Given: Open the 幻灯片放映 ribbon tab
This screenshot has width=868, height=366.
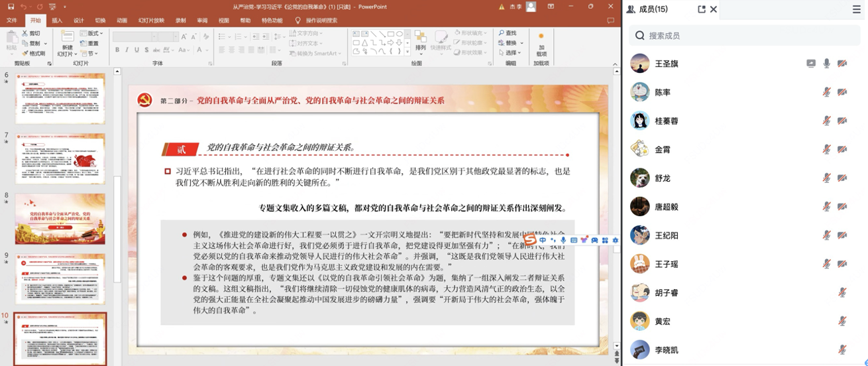Looking at the screenshot, I should [151, 21].
